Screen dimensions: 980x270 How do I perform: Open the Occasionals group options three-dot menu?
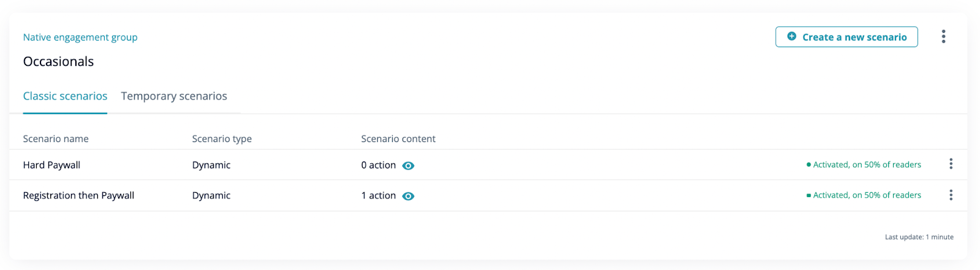(943, 37)
